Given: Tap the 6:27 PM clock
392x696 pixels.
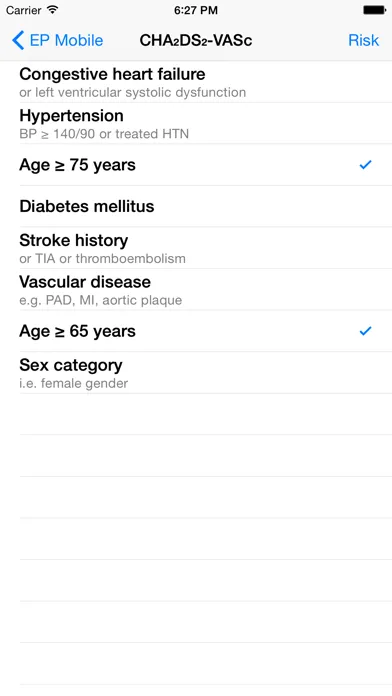Looking at the screenshot, I should click(196, 10).
